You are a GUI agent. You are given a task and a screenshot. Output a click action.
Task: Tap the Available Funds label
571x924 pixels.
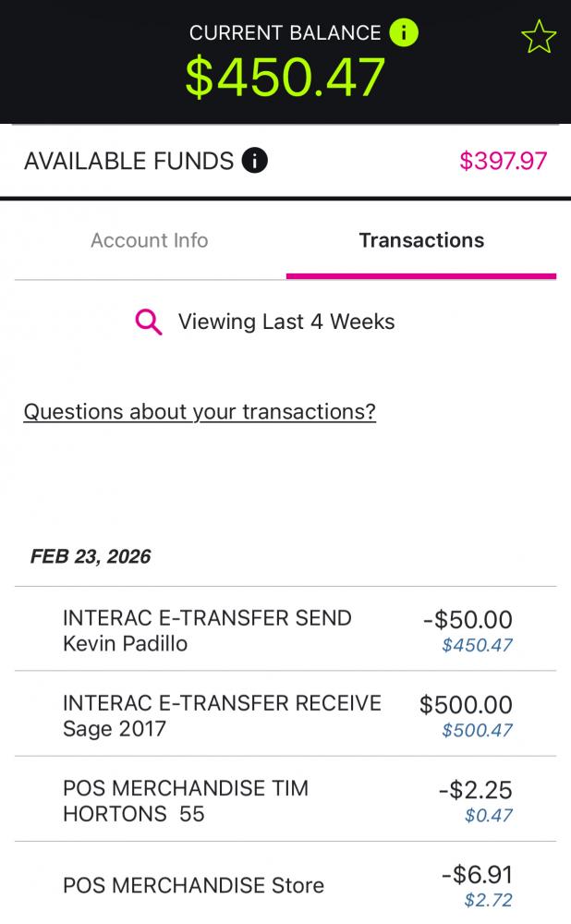coord(128,161)
